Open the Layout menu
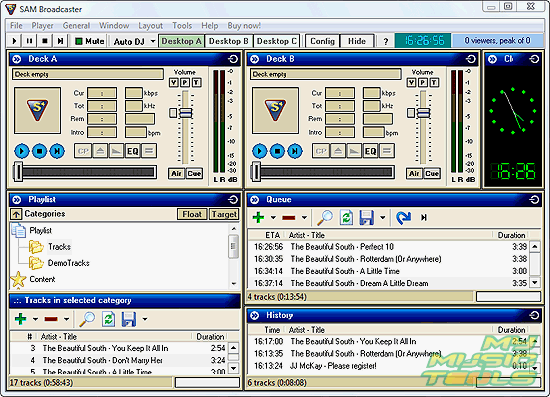The image size is (550, 397). coord(150,26)
